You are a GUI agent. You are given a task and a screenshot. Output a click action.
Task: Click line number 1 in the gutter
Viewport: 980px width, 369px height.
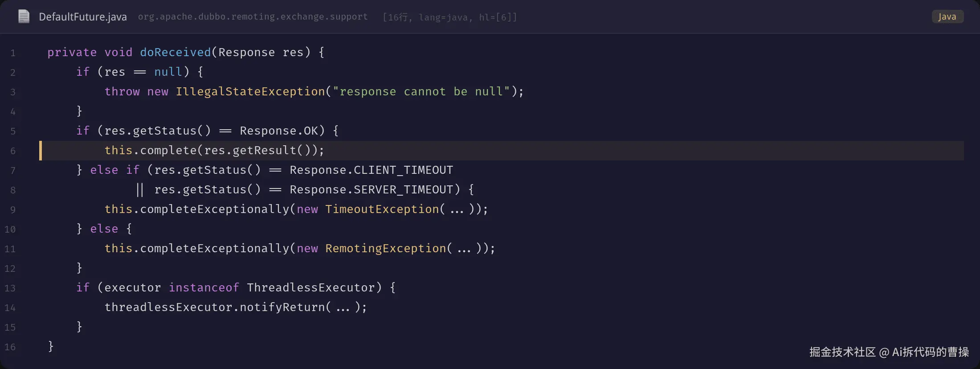point(13,53)
